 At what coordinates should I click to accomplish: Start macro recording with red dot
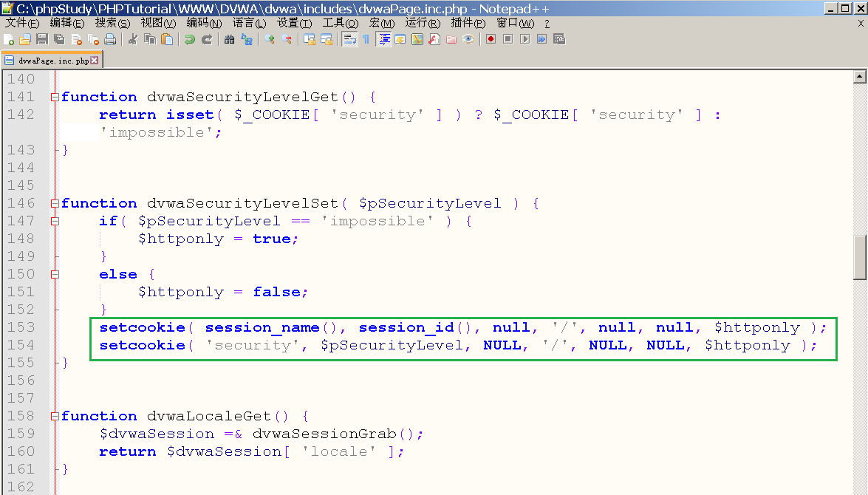[491, 39]
